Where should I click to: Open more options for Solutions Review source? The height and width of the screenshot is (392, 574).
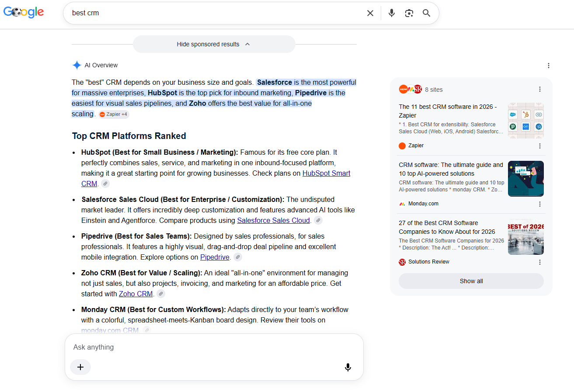pyautogui.click(x=540, y=262)
